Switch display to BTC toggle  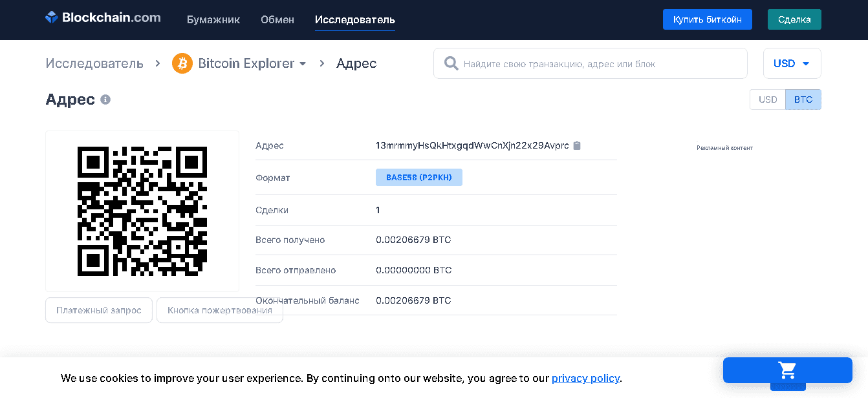803,99
